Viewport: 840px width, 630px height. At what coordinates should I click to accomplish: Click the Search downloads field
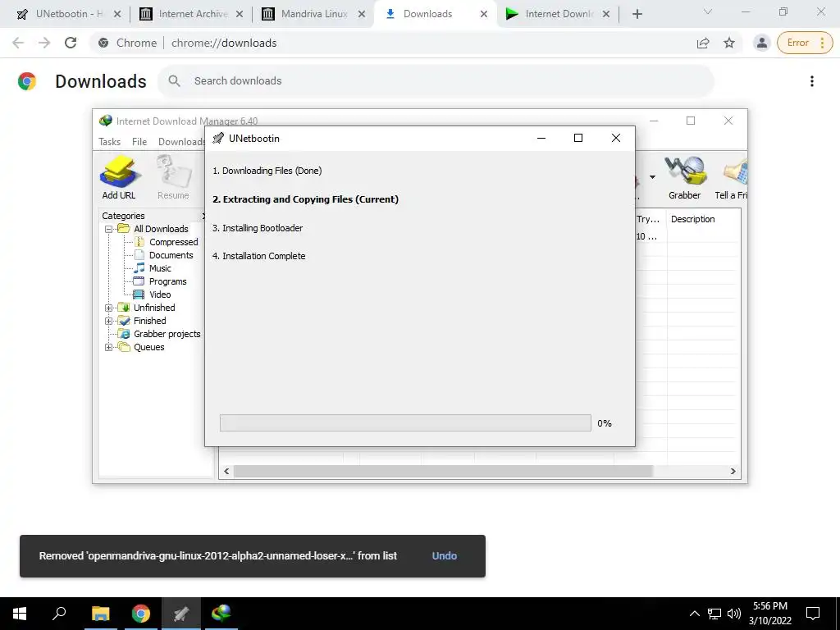436,81
